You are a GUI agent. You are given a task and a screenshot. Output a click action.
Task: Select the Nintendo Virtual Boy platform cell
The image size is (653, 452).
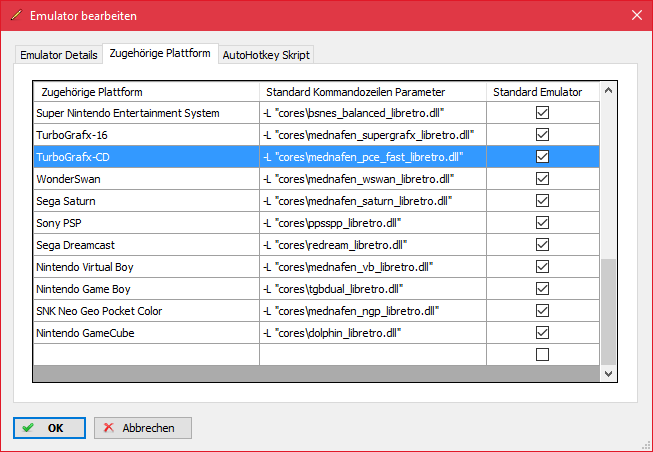146,267
